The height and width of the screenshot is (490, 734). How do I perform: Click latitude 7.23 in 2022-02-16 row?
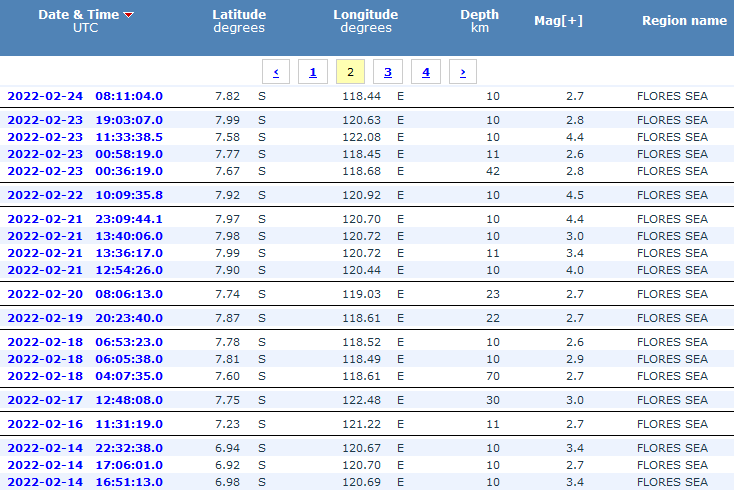click(228, 424)
